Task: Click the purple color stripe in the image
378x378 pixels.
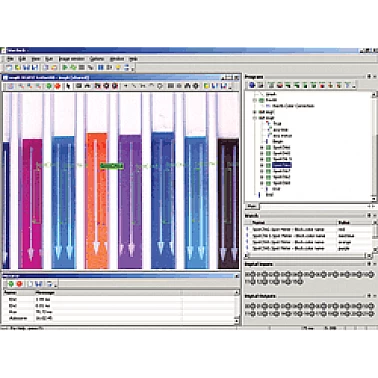Action: pos(130,202)
